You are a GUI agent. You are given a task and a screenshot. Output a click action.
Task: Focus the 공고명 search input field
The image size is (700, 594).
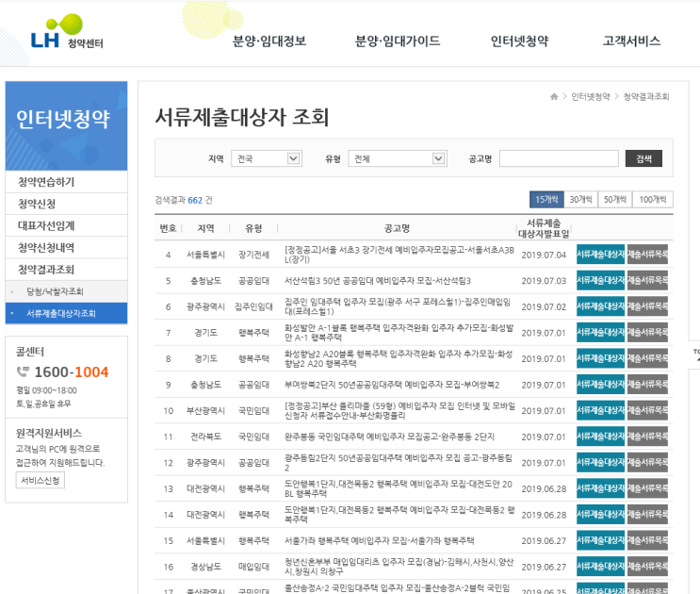coord(559,158)
